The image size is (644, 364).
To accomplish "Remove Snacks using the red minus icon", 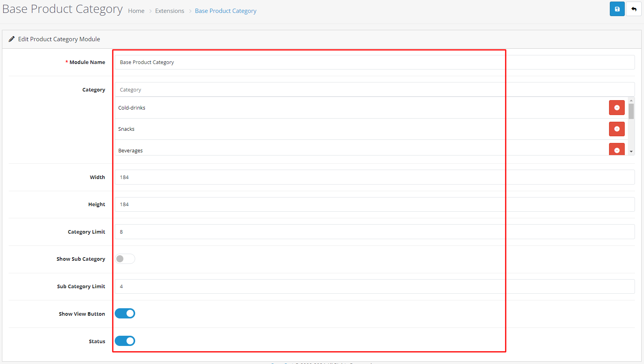I will pos(616,129).
